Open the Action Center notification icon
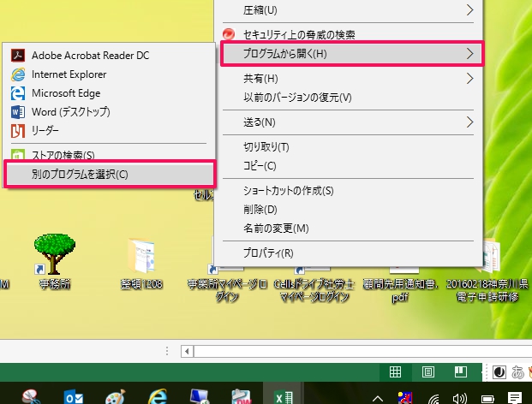This screenshot has height=404, width=532. click(x=515, y=398)
